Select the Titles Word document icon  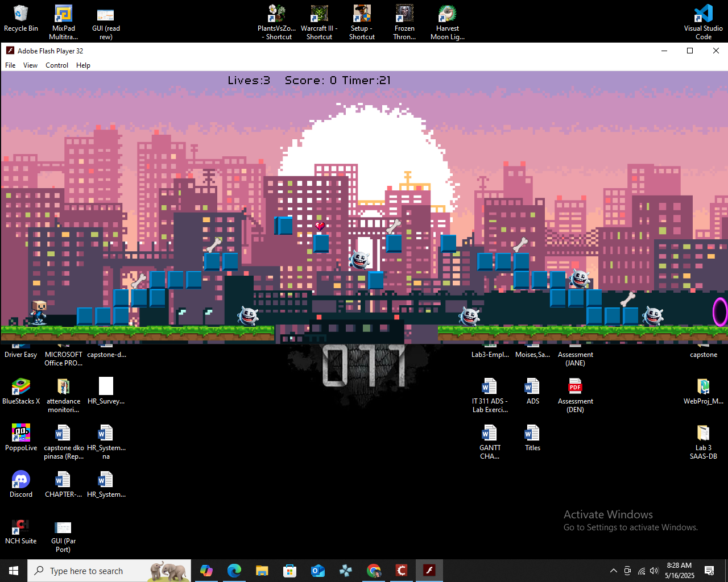click(x=532, y=438)
